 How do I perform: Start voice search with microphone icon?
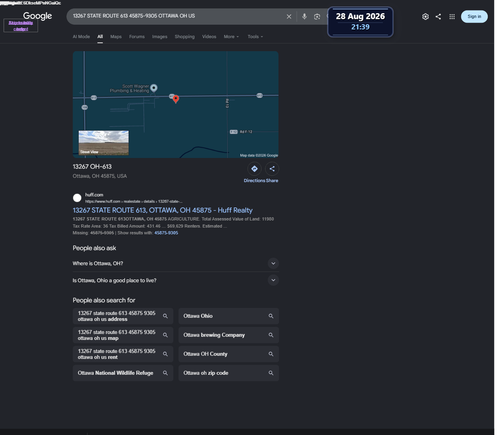coord(304,16)
